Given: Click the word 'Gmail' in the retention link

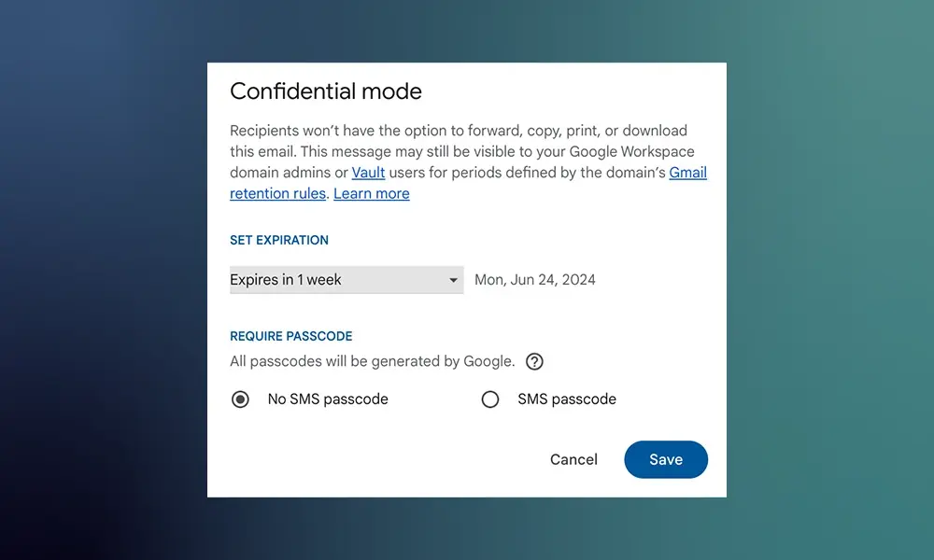Looking at the screenshot, I should click(x=687, y=173).
